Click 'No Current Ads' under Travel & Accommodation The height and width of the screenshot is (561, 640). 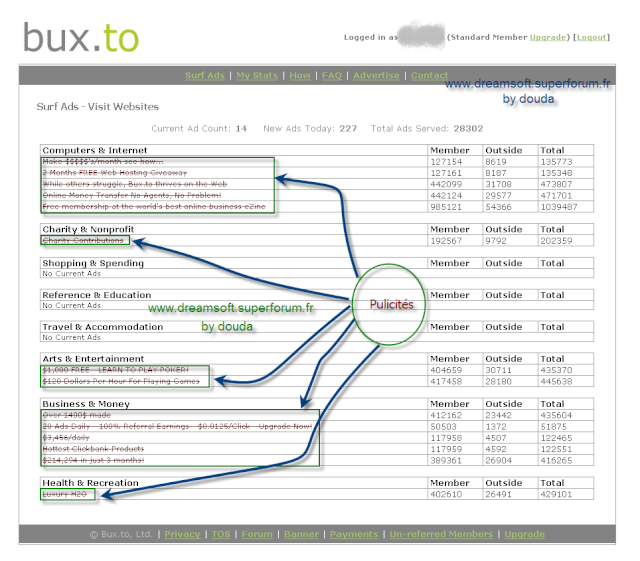pyautogui.click(x=71, y=337)
